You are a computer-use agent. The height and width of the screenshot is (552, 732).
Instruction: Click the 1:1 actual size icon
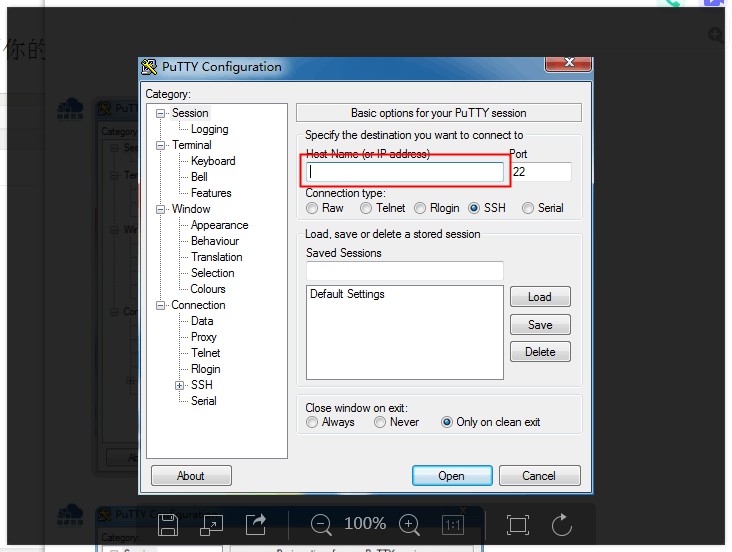tap(453, 524)
